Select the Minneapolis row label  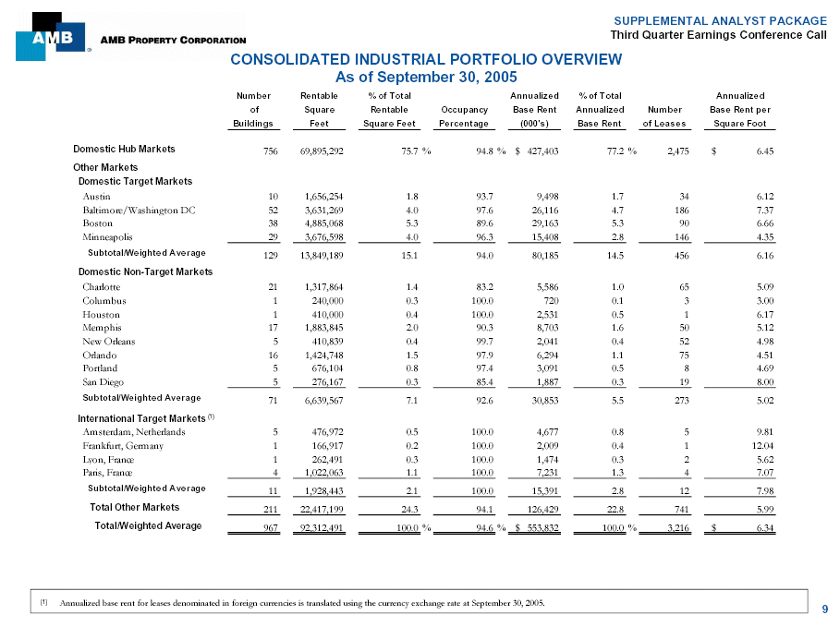107,237
